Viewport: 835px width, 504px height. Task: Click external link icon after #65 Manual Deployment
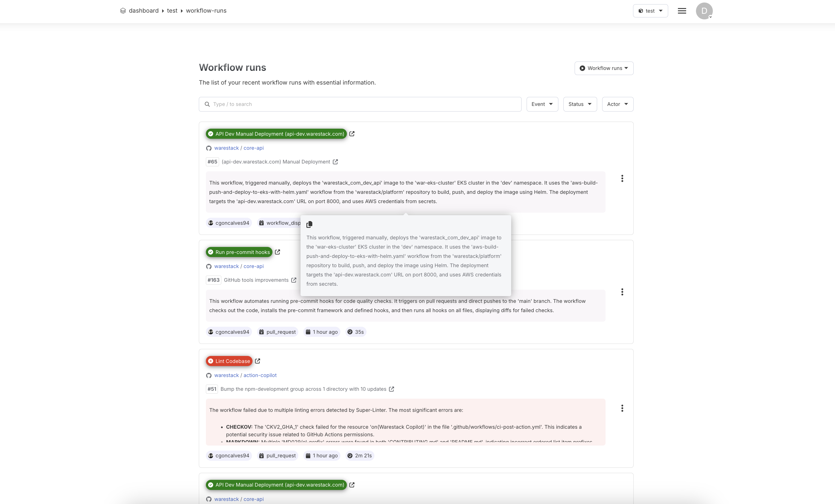click(x=335, y=162)
